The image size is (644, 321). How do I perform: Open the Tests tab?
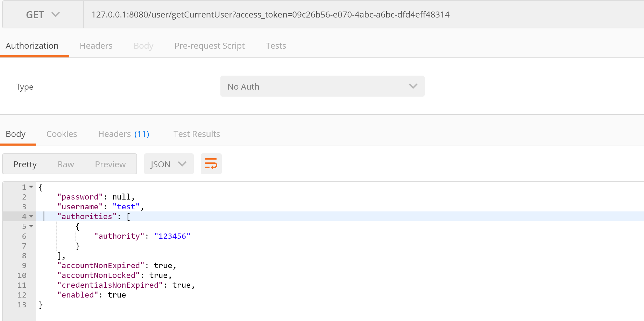[276, 46]
